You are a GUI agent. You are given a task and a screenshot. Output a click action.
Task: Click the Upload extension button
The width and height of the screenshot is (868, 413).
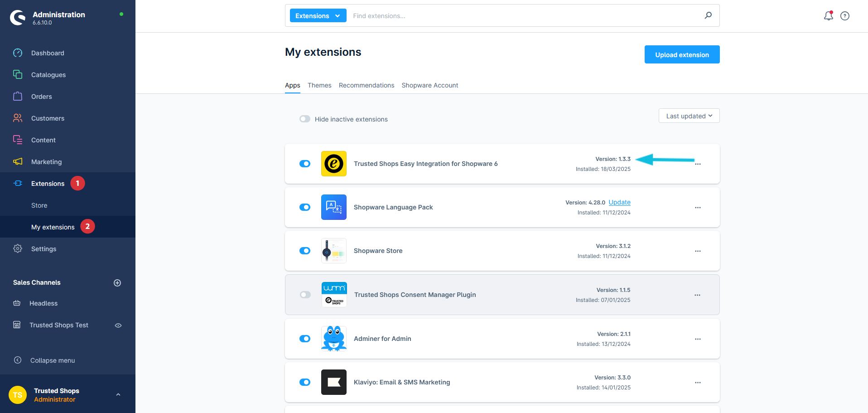[682, 54]
